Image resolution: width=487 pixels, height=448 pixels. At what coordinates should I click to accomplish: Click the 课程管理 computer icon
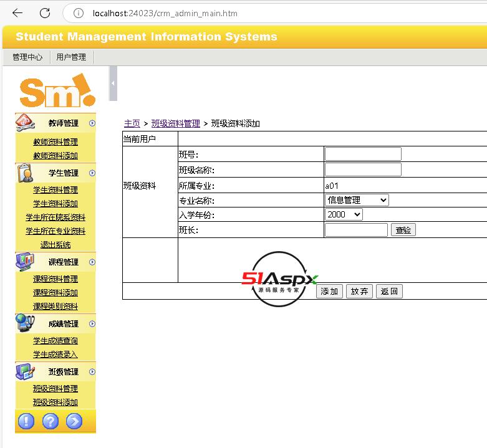(x=26, y=261)
